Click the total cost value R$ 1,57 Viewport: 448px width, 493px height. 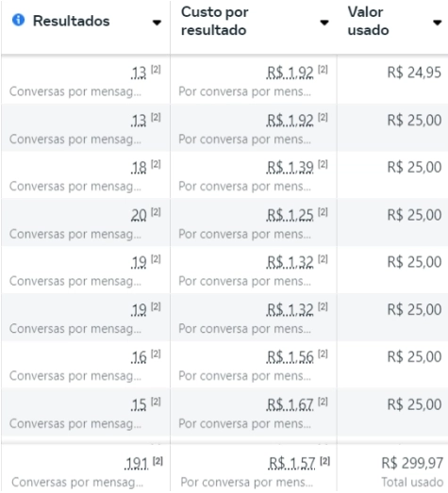coord(291,464)
